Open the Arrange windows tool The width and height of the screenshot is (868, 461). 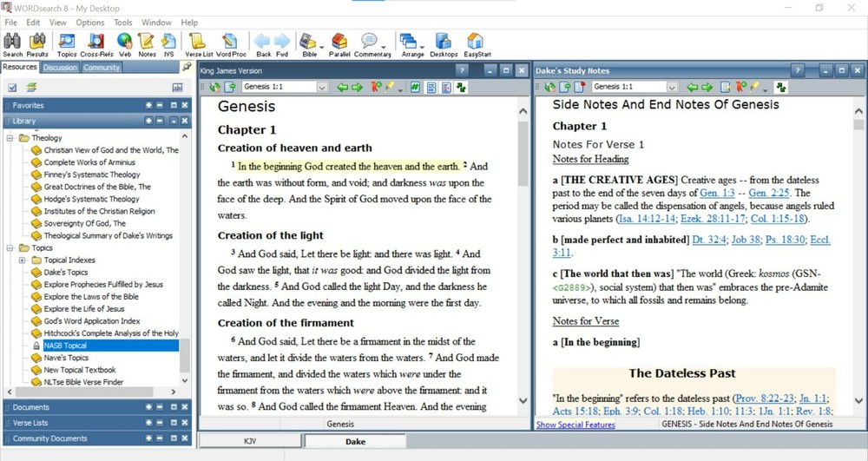point(412,45)
